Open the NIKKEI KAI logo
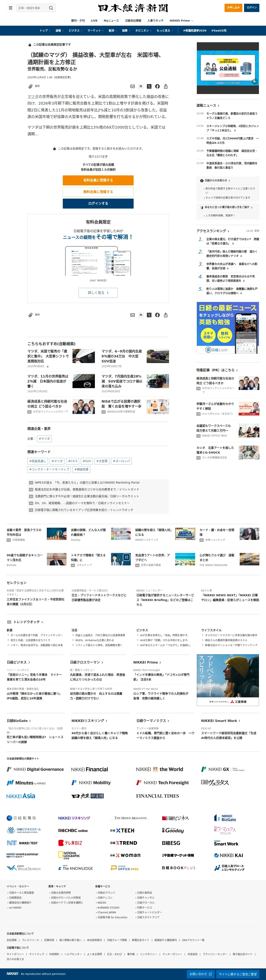The image size is (266, 980). 229,855
